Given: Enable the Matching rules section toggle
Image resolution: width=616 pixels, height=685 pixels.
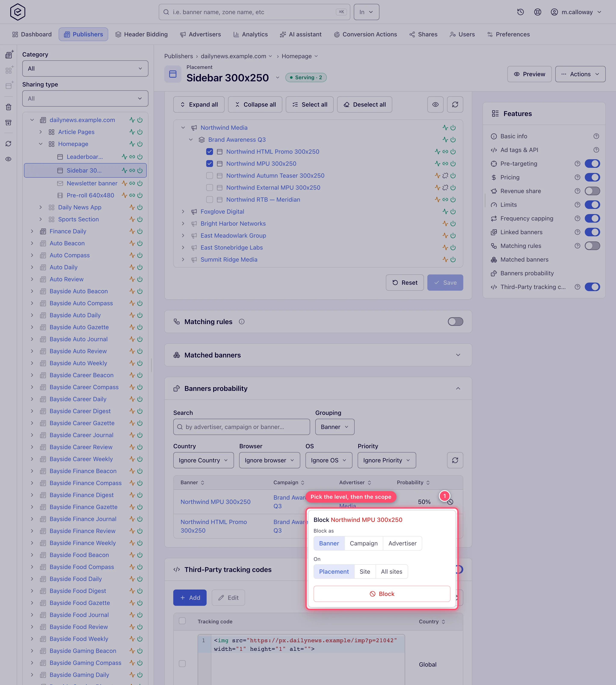Looking at the screenshot, I should tap(455, 322).
